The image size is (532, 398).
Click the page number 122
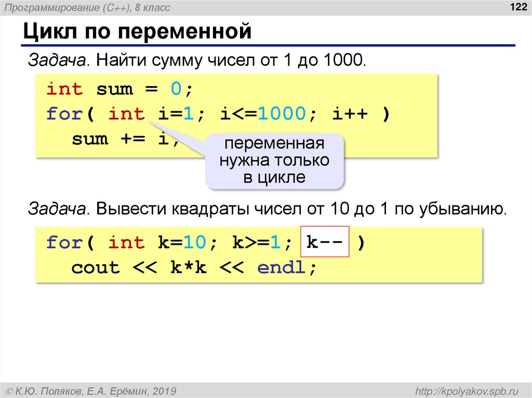tap(518, 6)
